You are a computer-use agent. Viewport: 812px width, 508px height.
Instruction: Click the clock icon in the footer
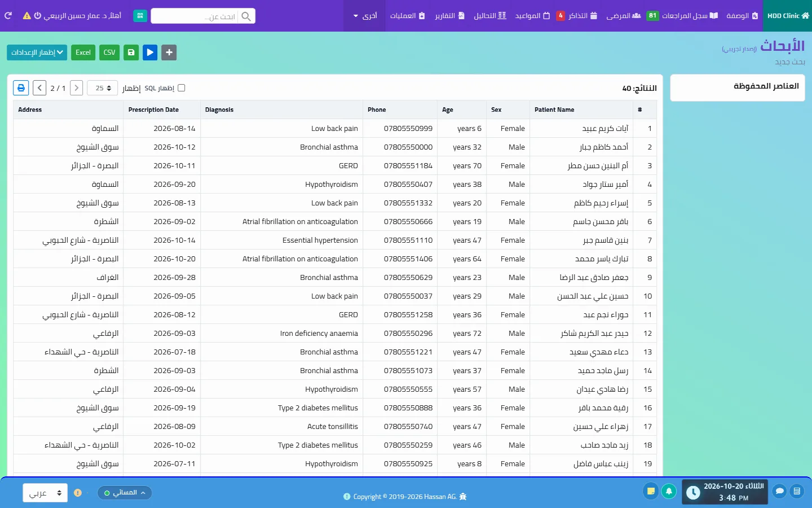(x=693, y=493)
